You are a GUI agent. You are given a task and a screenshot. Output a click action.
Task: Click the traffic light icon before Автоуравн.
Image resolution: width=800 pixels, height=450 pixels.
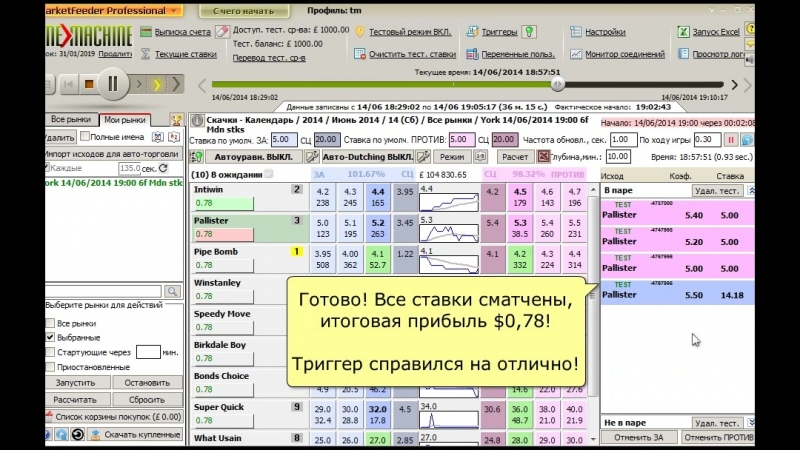(x=196, y=157)
